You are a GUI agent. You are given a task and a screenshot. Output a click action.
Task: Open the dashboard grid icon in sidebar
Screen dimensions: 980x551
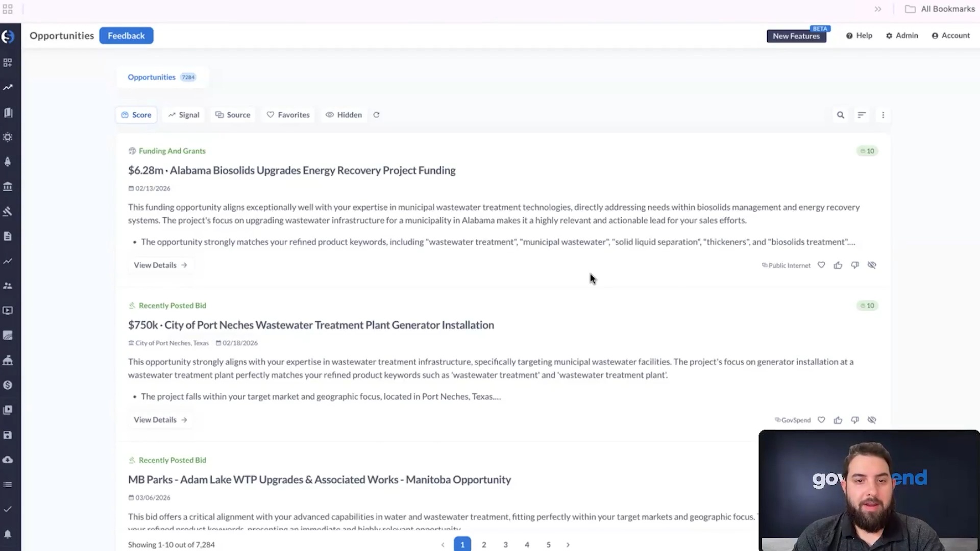pyautogui.click(x=8, y=62)
